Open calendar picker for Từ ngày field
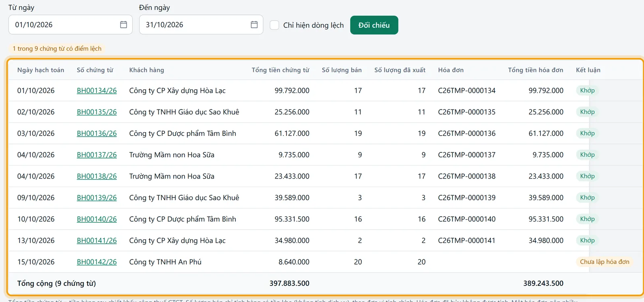The height and width of the screenshot is (302, 644). click(124, 25)
